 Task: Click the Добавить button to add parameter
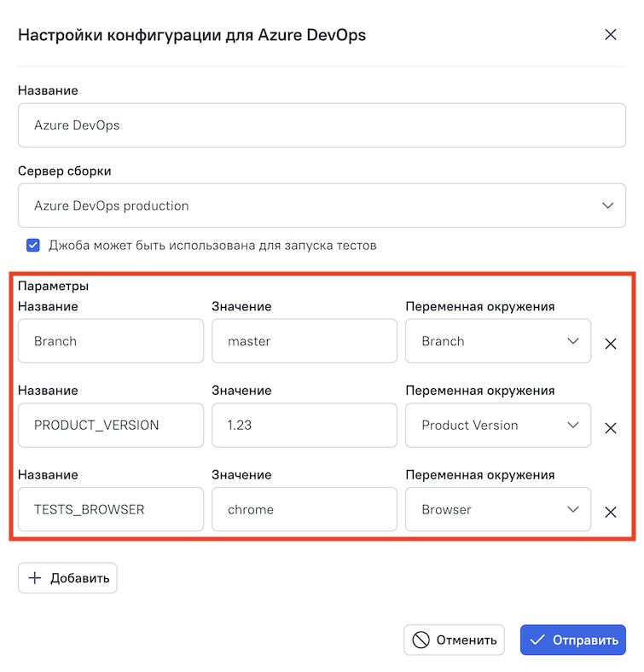click(x=67, y=577)
